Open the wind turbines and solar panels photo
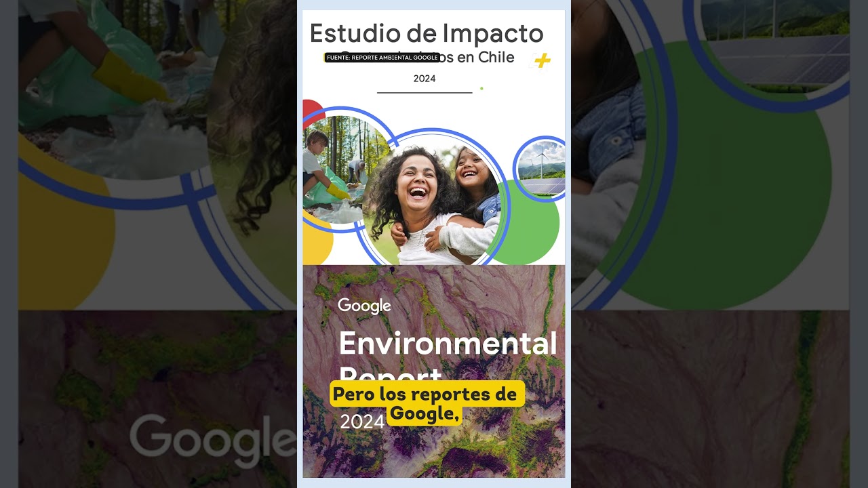Image resolution: width=868 pixels, height=488 pixels. coord(540,168)
